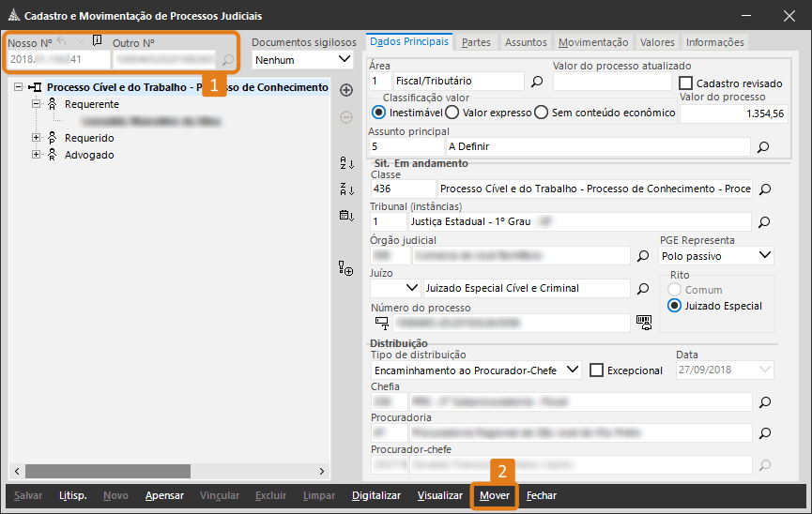The width and height of the screenshot is (812, 514).
Task: Click the info note icon above Nosso Nº
Action: coord(97,41)
